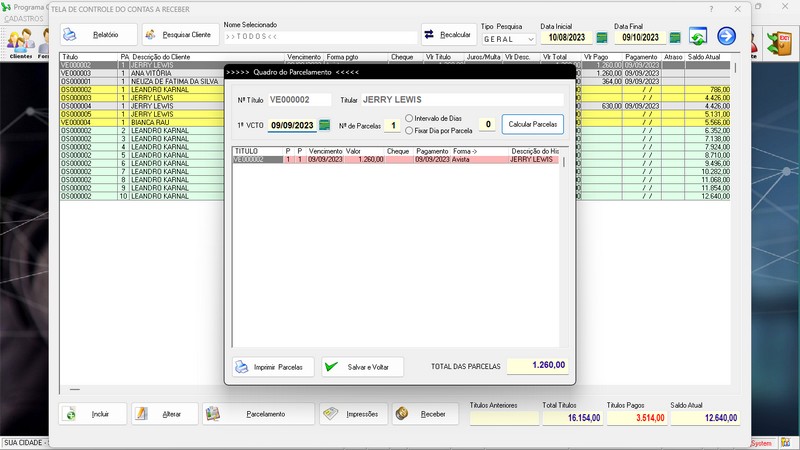The height and width of the screenshot is (450, 800).
Task: Click the Nome Selecionado field
Action: tap(320, 37)
